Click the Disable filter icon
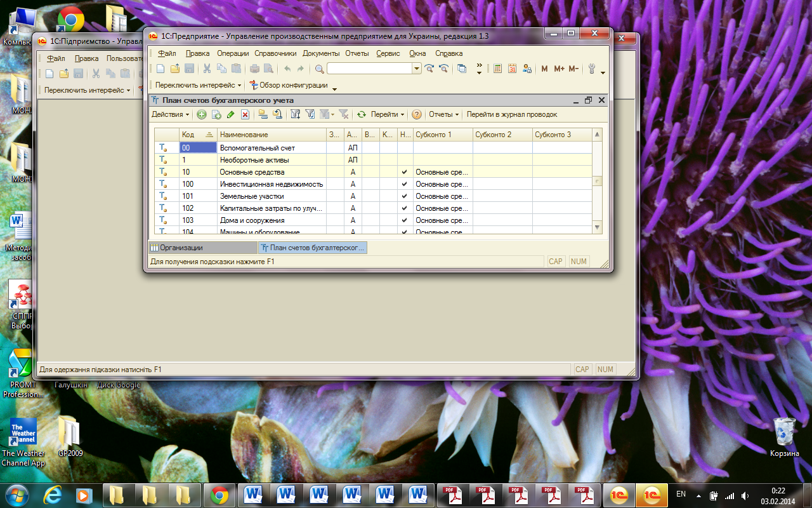Screen dimensions: 812x508 click(x=343, y=114)
